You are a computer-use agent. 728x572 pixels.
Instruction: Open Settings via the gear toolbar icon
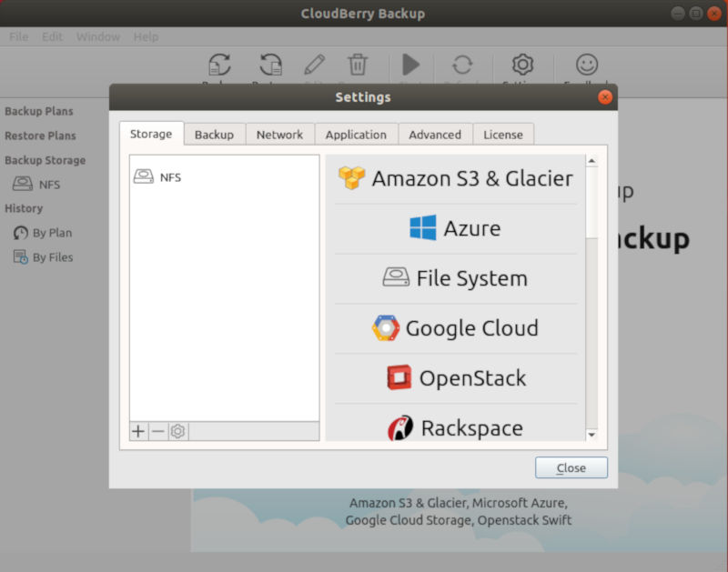click(521, 64)
